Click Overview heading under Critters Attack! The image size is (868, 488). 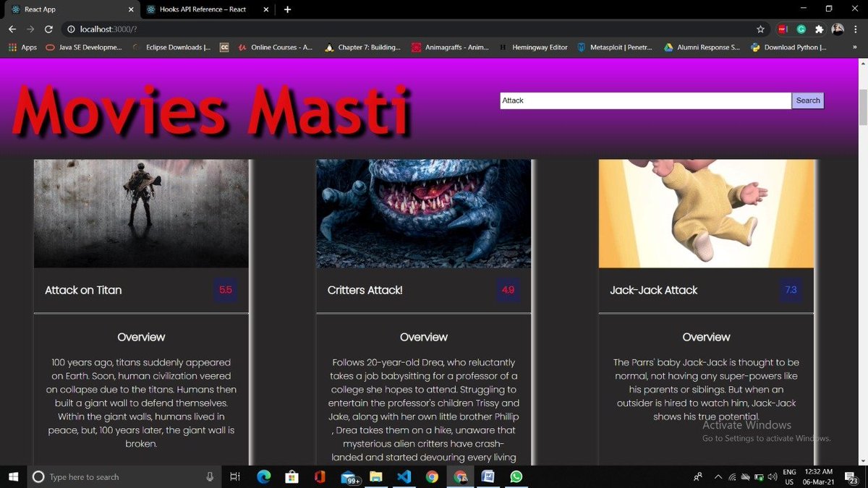(424, 337)
